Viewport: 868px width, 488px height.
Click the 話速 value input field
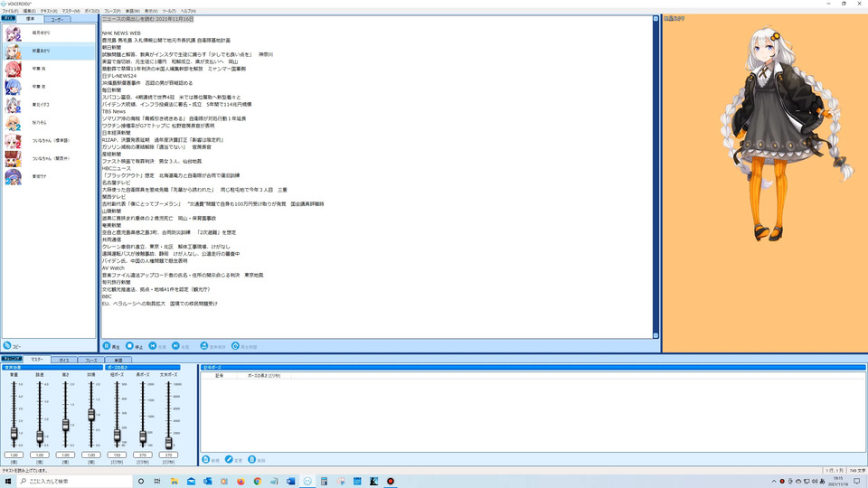click(40, 455)
